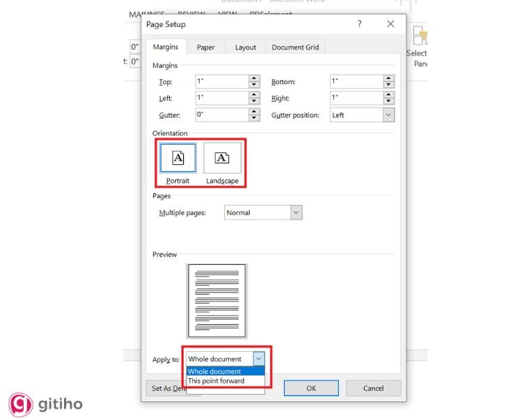The image size is (522, 420).
Task: Increase the Left margin value
Action: (x=254, y=95)
